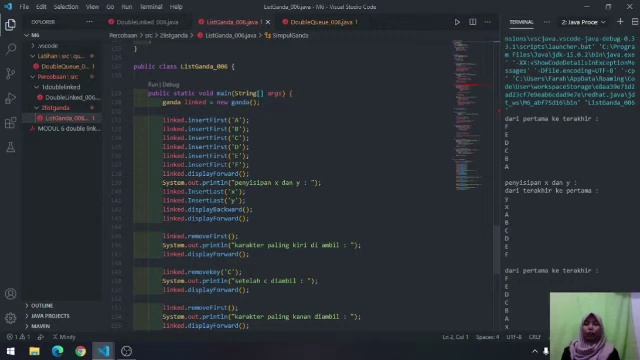640x360 pixels.
Task: Open the Explorer view in activity bar
Action: click(11, 25)
